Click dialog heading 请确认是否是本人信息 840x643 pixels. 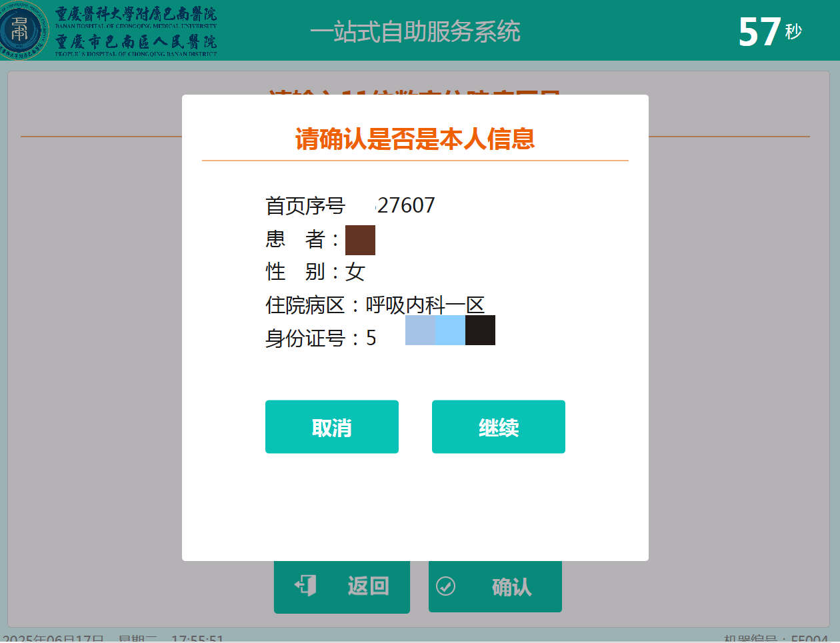pos(415,139)
